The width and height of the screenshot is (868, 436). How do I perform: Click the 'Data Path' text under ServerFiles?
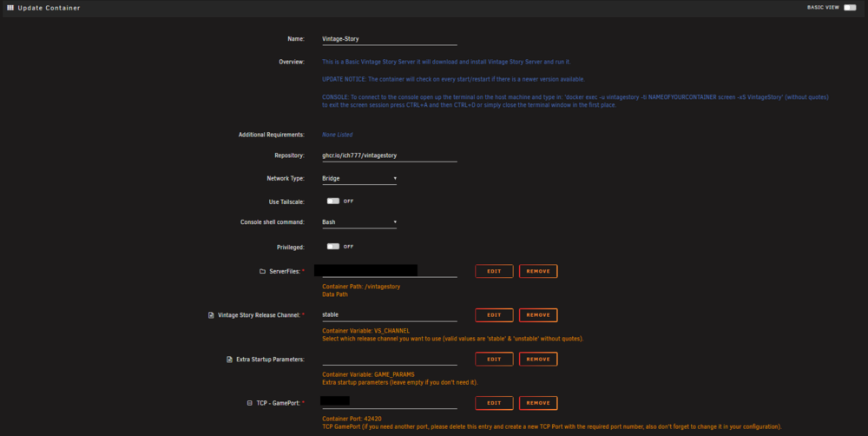335,294
